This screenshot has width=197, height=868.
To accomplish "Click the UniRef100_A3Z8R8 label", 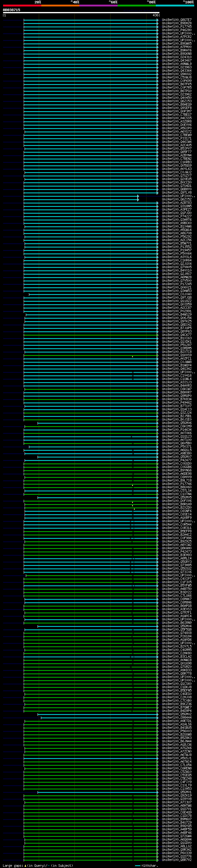I will pyautogui.click(x=176, y=122).
